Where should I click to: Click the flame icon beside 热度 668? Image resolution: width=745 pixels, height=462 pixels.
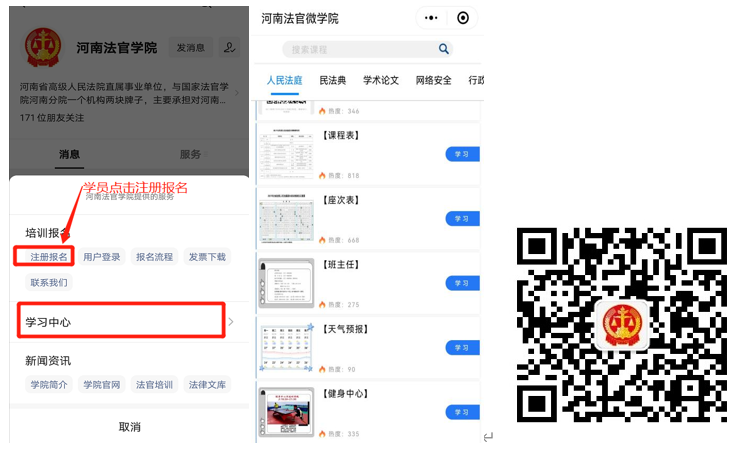pos(322,240)
